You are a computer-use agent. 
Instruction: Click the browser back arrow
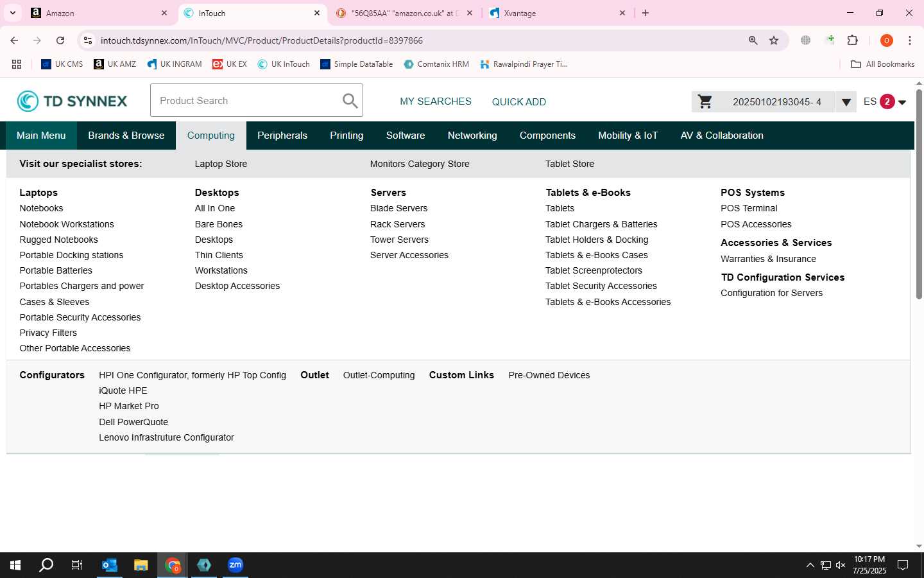[x=14, y=40]
